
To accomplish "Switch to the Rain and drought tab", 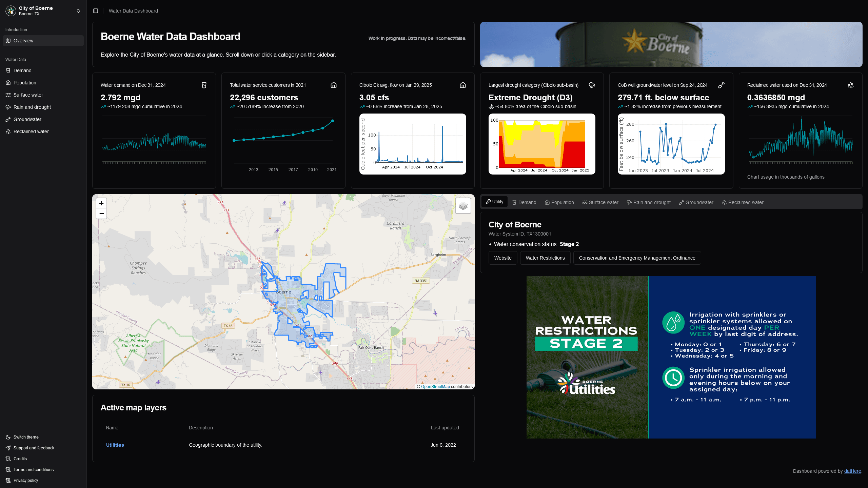I will point(649,202).
